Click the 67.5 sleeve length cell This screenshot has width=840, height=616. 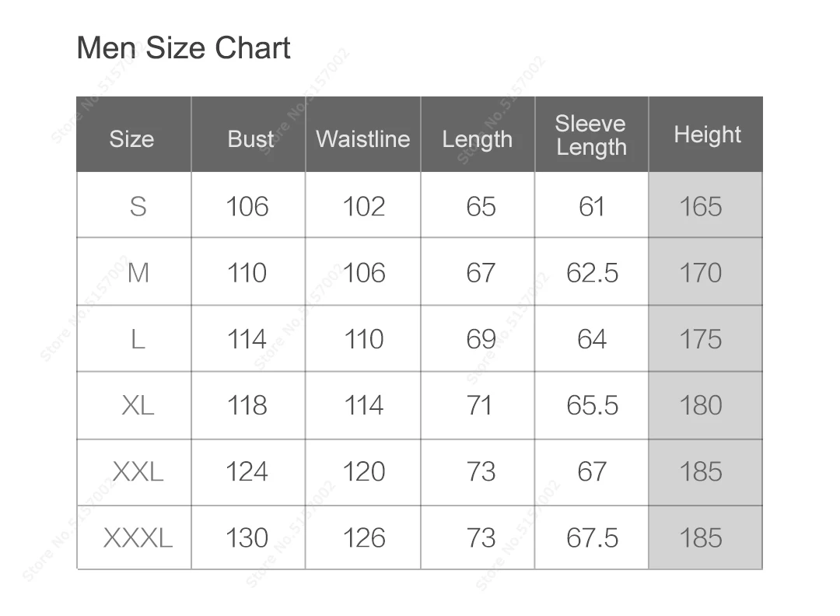(592, 537)
